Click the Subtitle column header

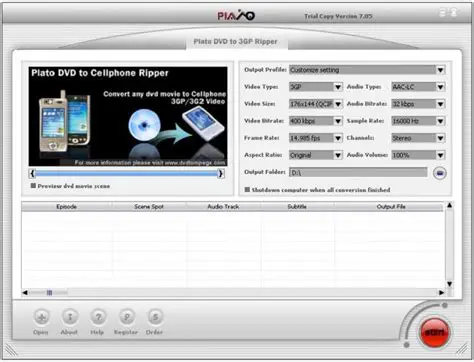pos(297,207)
